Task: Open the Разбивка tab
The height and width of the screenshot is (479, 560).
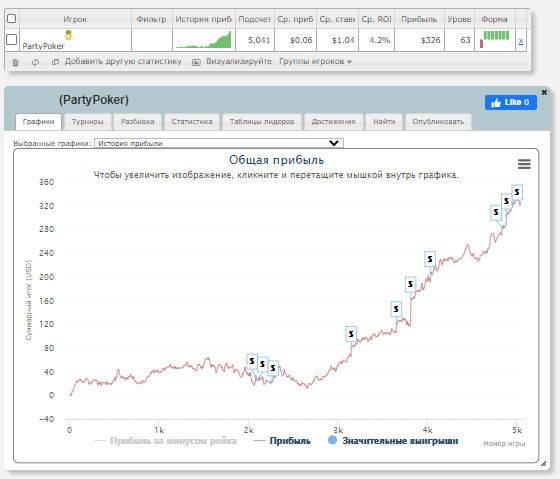Action: coord(138,121)
